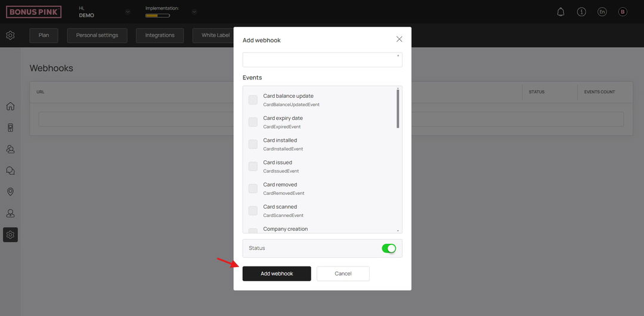Expand the DEMO account dropdown
The image size is (644, 316).
pyautogui.click(x=128, y=12)
